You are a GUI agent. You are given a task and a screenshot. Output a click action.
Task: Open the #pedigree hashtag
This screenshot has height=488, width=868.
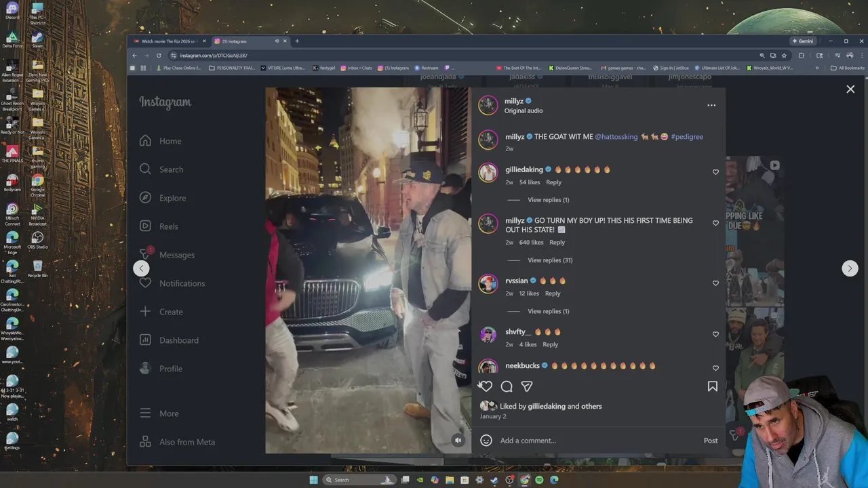pyautogui.click(x=687, y=137)
